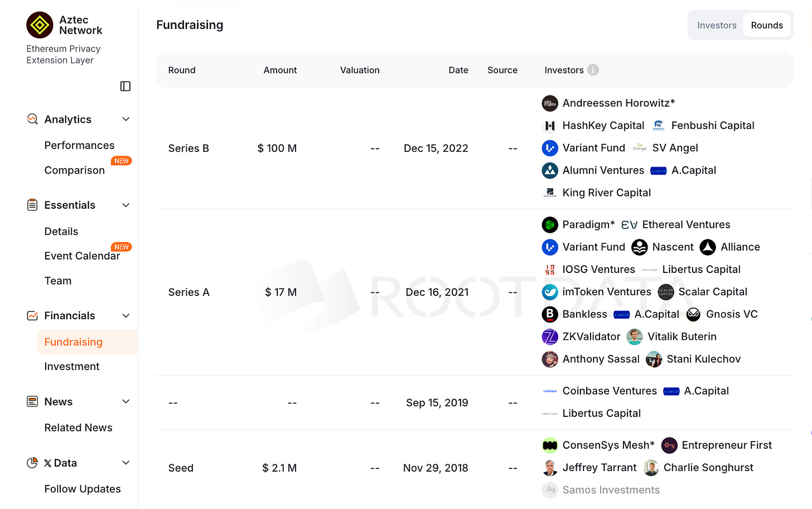
Task: Click the $ 100 M amount cell
Action: [277, 148]
